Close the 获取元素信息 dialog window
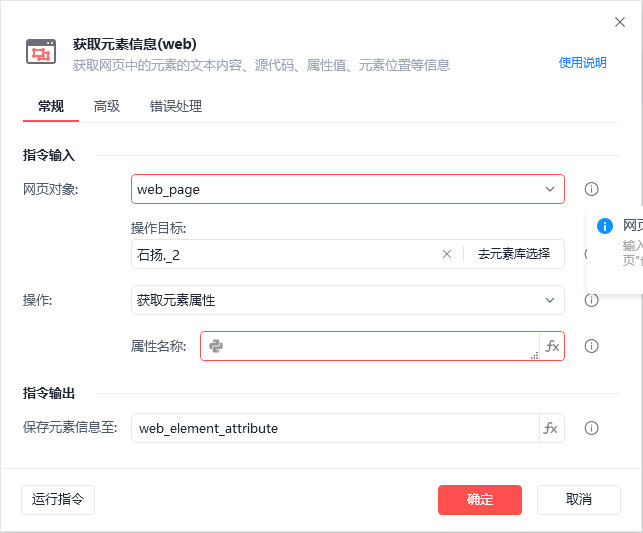643x533 pixels. point(619,22)
